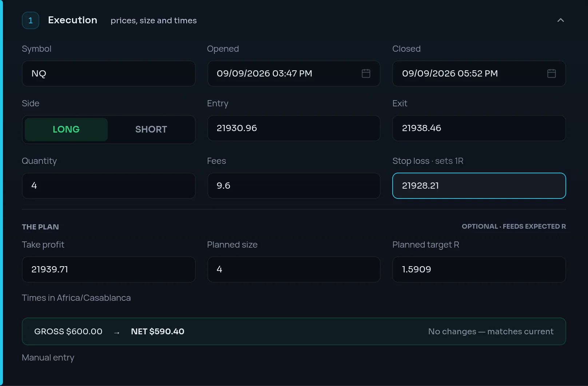This screenshot has height=386, width=588.
Task: Click the step 1 number badge
Action: pos(31,20)
